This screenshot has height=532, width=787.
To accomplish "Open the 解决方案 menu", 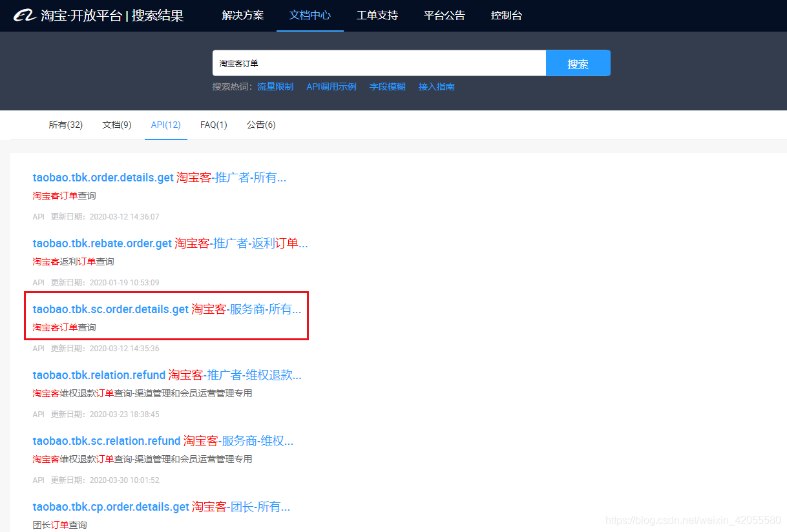I will click(243, 15).
